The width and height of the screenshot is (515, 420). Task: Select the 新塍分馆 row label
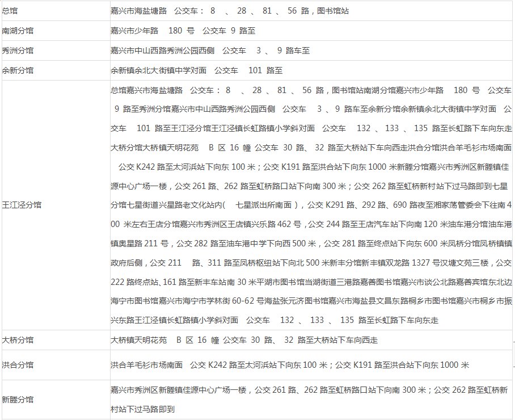tap(18, 399)
